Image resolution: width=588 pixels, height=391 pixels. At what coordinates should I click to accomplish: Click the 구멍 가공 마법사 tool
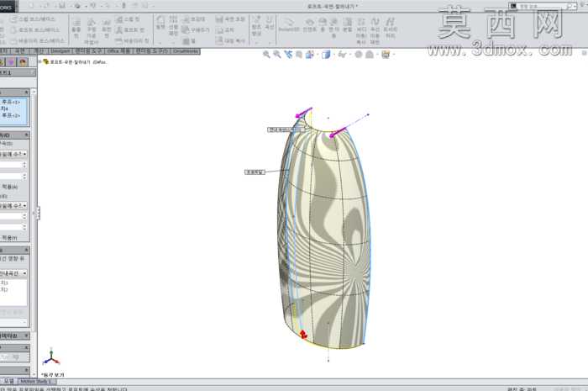(92, 31)
